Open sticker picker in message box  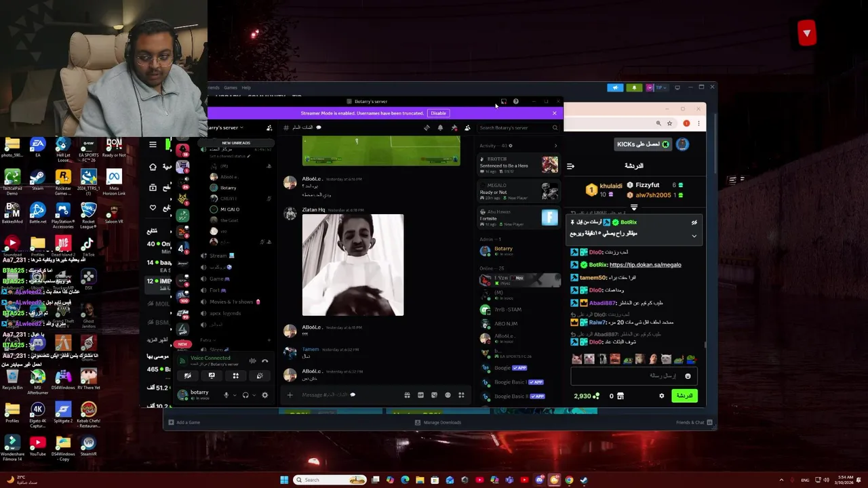434,395
